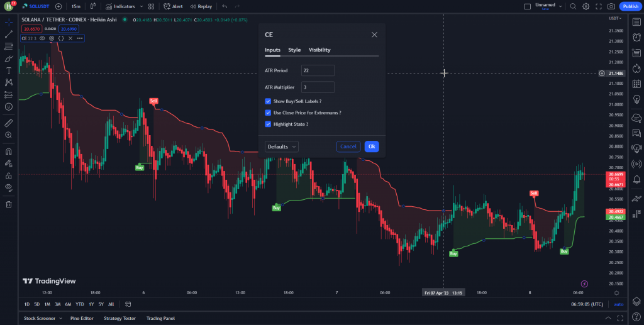Close the CE settings dialog

coord(374,35)
